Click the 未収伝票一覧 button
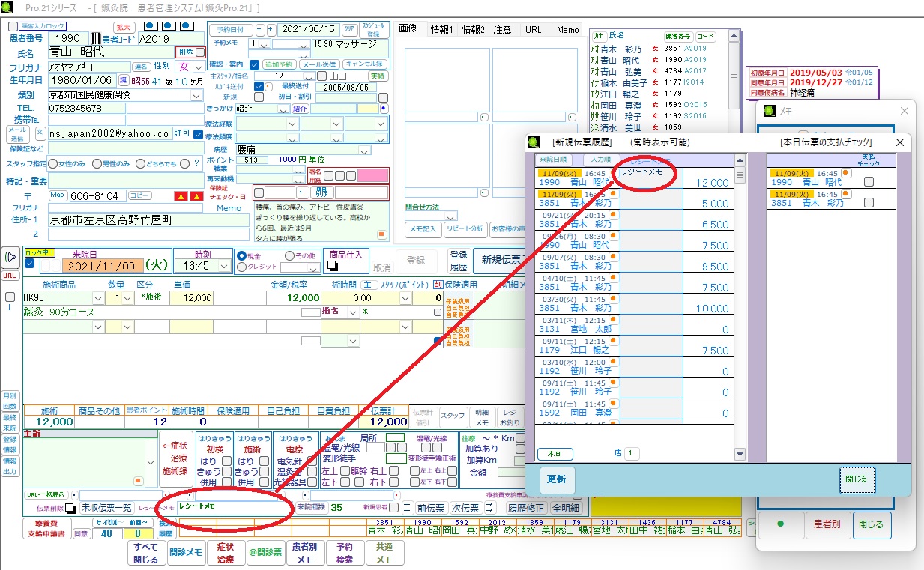 (106, 508)
